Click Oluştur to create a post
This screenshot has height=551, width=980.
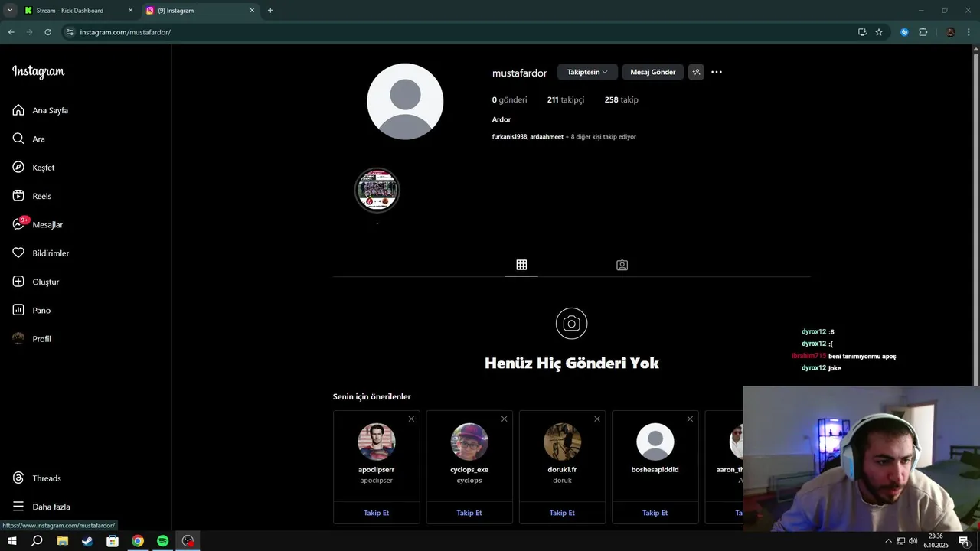coord(36,282)
